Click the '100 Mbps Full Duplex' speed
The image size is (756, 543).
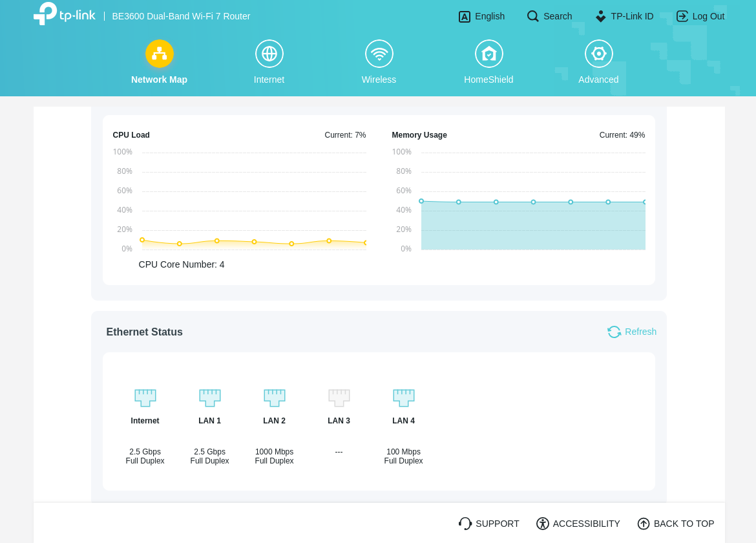[x=404, y=456]
